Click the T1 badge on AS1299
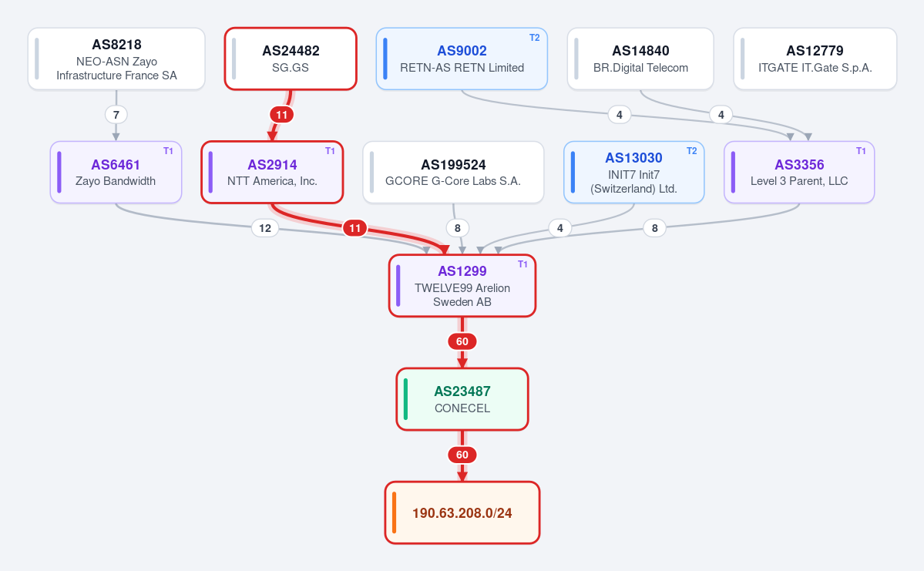 click(x=522, y=264)
